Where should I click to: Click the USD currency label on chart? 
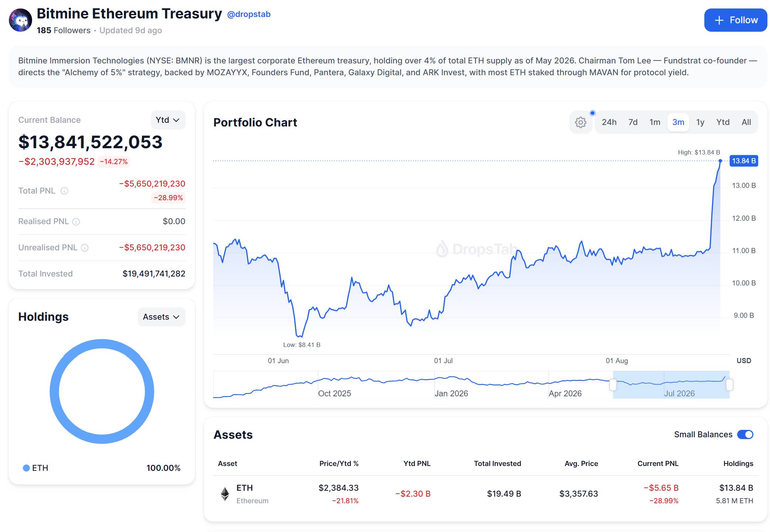tap(744, 361)
